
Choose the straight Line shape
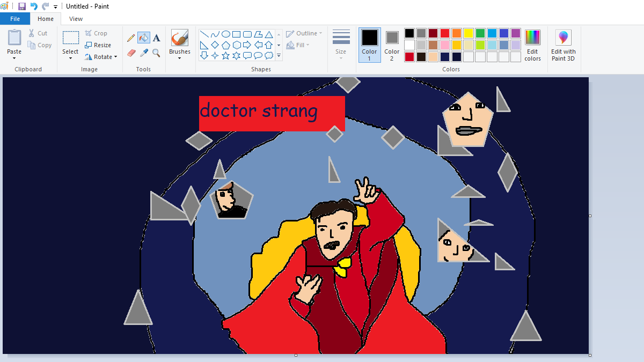click(x=204, y=34)
